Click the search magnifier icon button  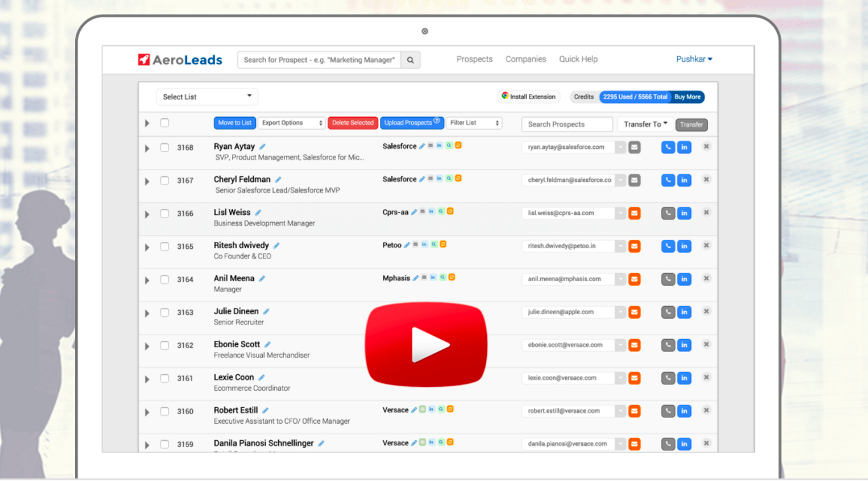tap(410, 60)
